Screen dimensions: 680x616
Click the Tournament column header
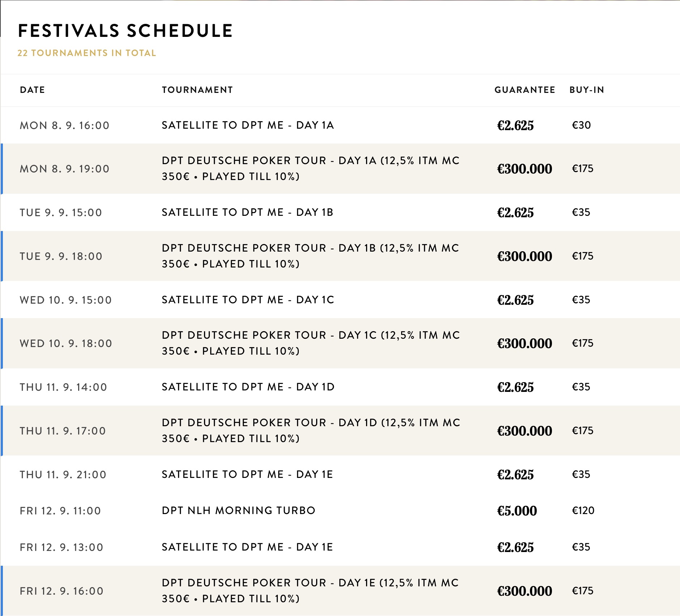pyautogui.click(x=197, y=90)
